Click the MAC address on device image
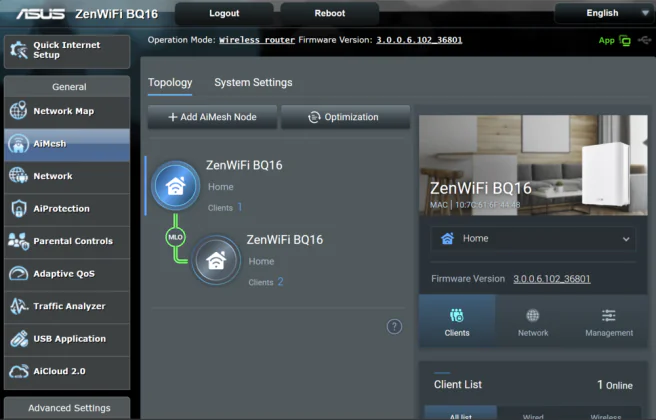 tap(475, 205)
